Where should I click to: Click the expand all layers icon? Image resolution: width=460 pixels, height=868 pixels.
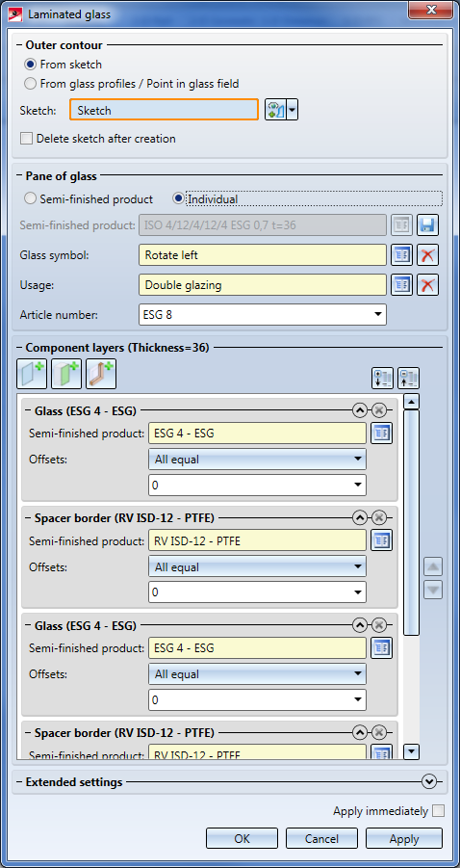[x=383, y=378]
